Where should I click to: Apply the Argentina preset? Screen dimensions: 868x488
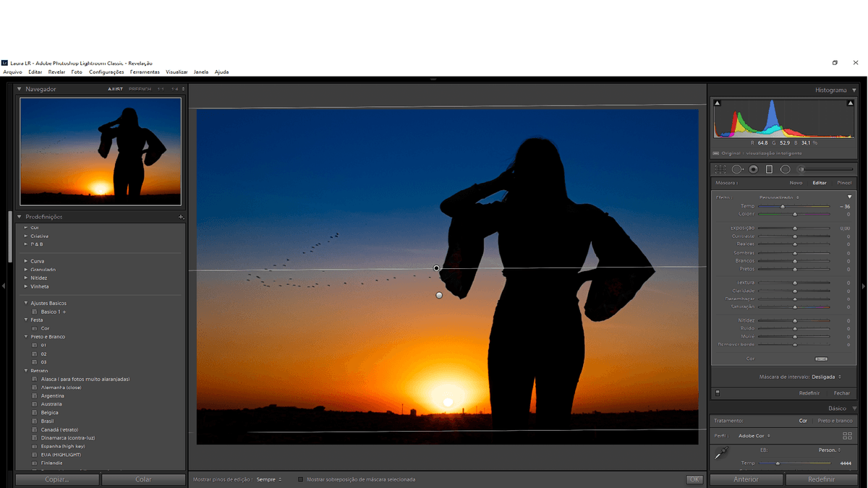[52, 395]
